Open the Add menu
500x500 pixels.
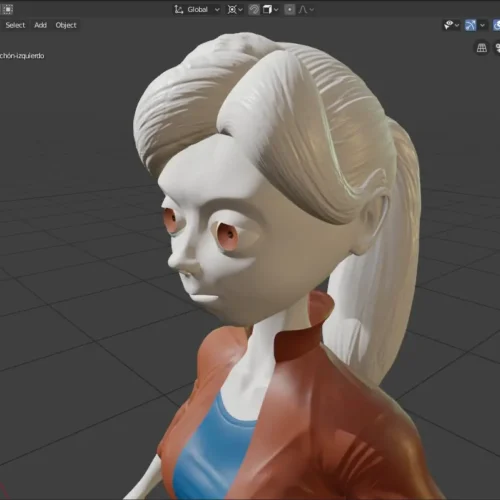40,25
